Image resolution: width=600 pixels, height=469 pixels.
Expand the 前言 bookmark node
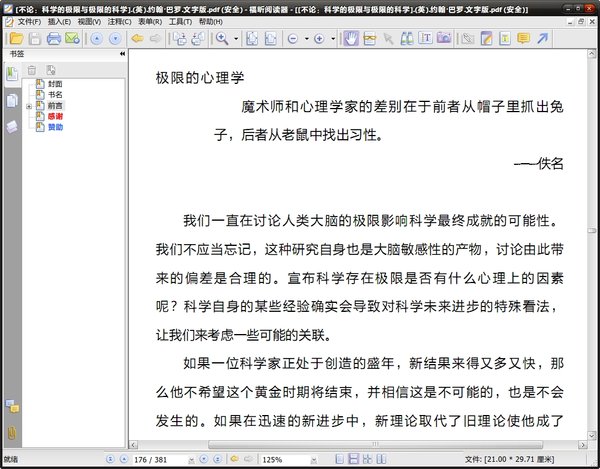click(29, 106)
